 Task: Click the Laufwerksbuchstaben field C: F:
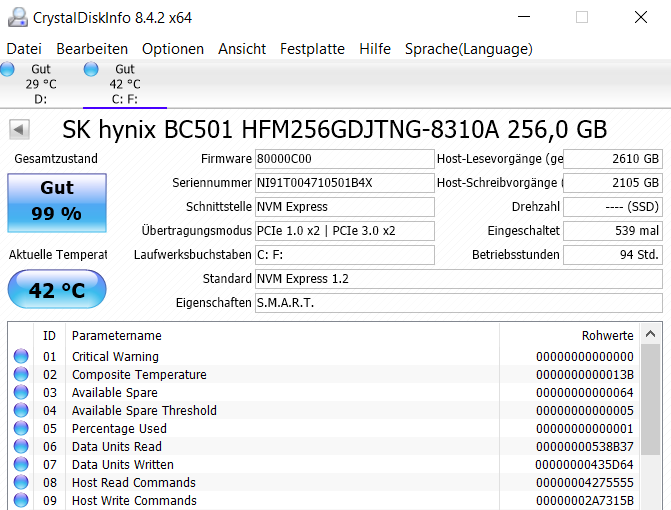click(x=344, y=255)
